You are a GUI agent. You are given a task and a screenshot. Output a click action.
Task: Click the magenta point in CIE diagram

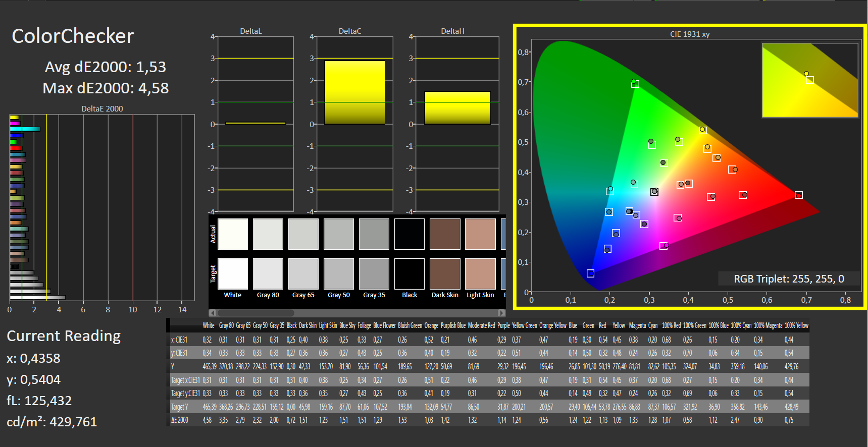667,246
